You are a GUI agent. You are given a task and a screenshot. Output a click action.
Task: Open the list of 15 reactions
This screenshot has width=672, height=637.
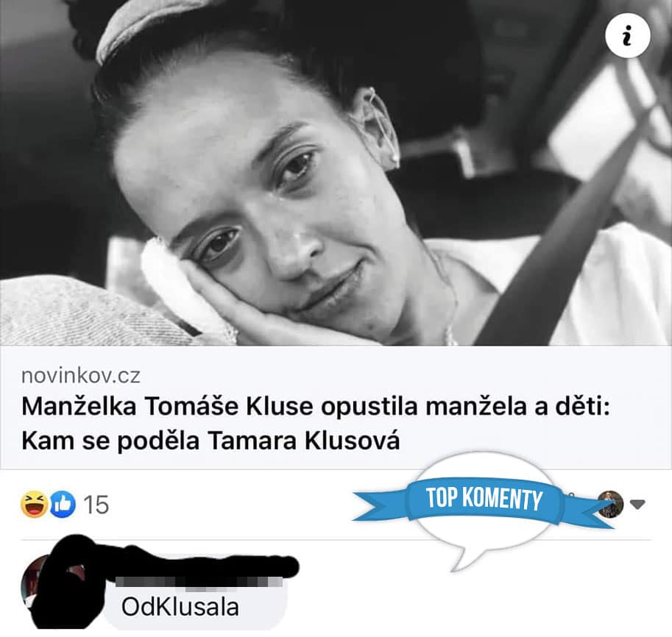(96, 505)
